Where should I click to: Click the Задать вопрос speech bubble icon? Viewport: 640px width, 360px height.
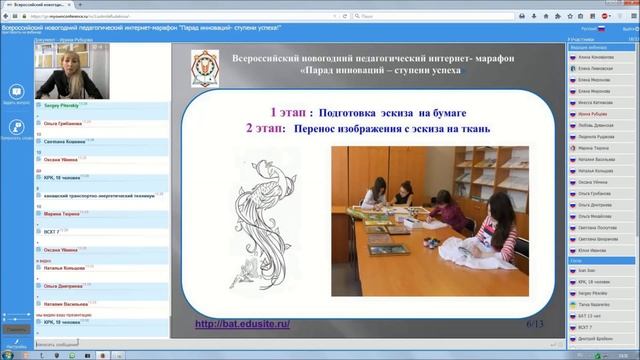[x=16, y=92]
